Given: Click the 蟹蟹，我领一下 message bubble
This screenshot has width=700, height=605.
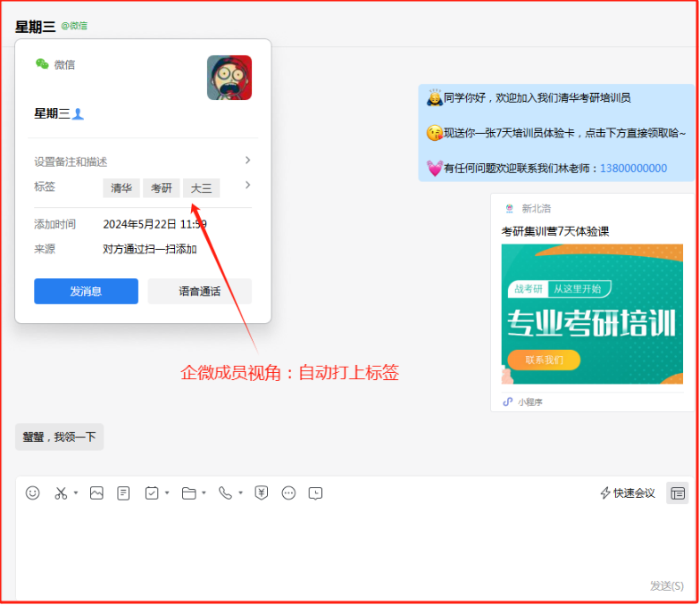Looking at the screenshot, I should (x=59, y=437).
